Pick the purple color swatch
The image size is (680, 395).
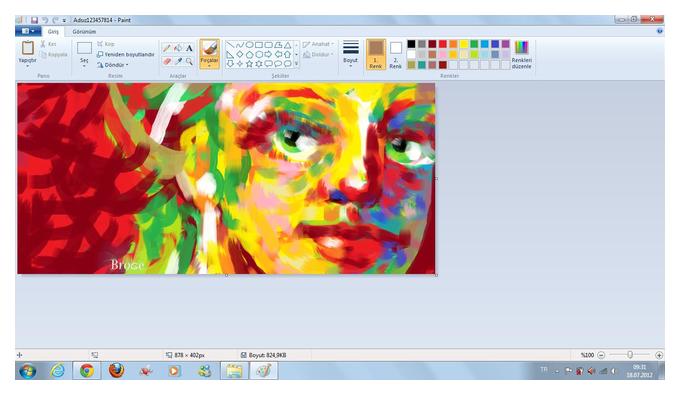point(506,44)
